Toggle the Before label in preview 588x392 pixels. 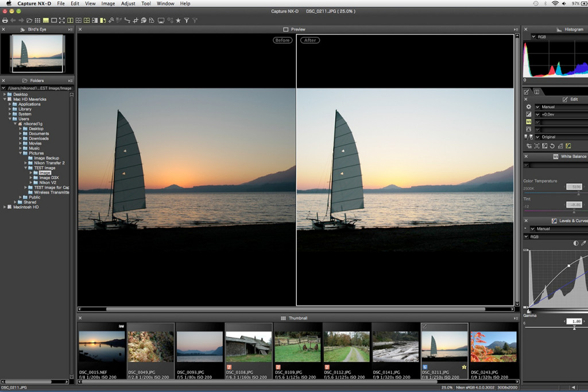point(282,40)
